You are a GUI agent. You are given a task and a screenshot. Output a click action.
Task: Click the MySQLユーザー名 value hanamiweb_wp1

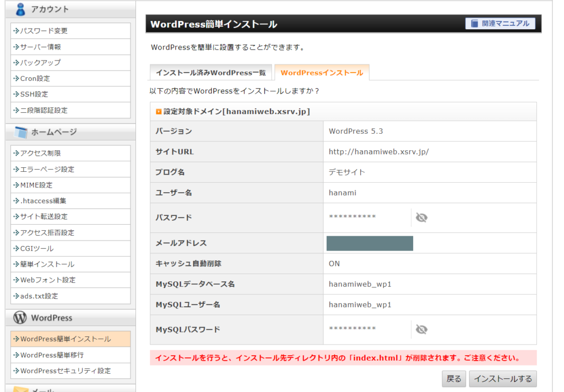(x=360, y=304)
